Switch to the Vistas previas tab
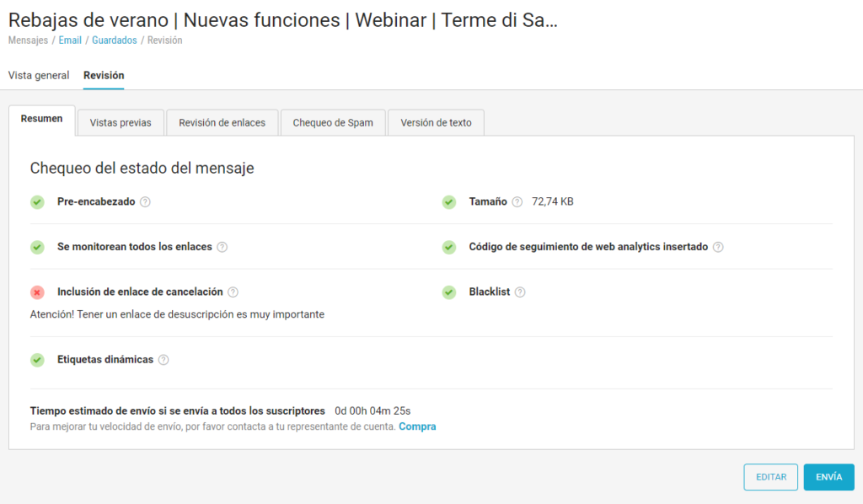Image resolution: width=863 pixels, height=504 pixels. [x=121, y=122]
